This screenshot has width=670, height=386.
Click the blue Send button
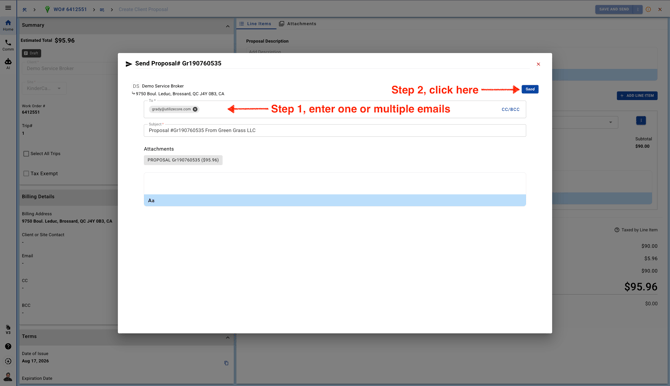pyautogui.click(x=530, y=89)
